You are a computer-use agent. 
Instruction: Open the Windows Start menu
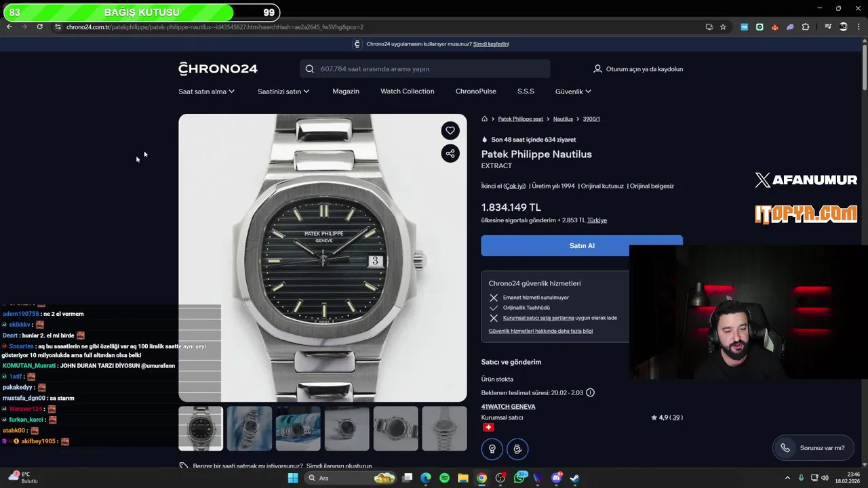point(293,478)
